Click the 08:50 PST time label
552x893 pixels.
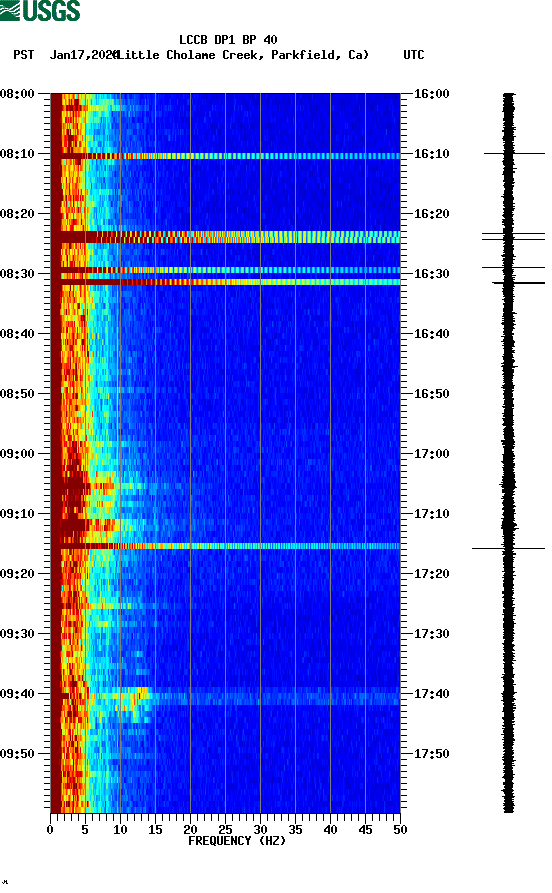[18, 394]
